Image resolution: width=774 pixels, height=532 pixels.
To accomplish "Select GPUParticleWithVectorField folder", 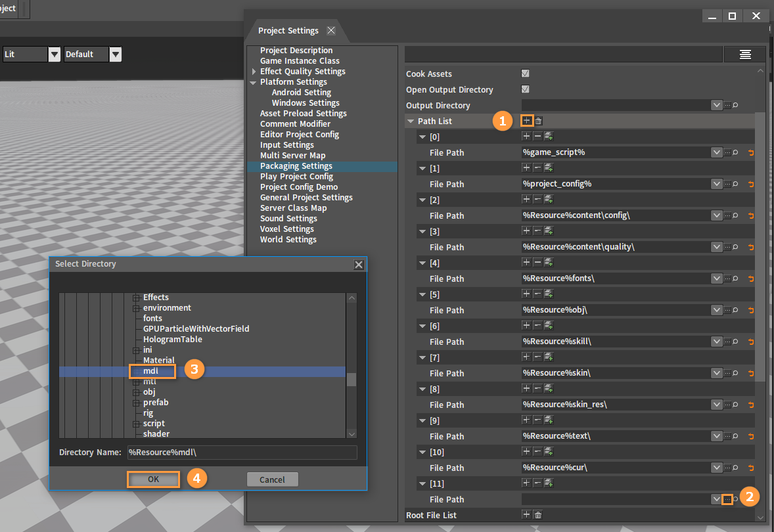I will coord(196,328).
